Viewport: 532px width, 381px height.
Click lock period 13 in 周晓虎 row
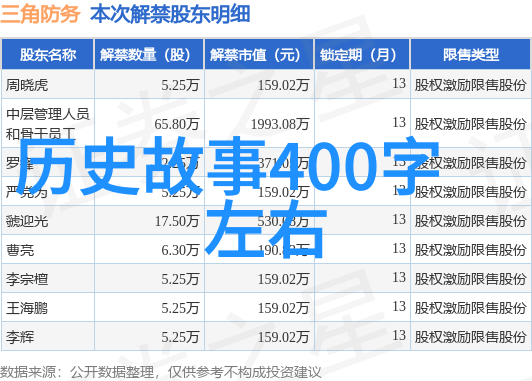[399, 83]
